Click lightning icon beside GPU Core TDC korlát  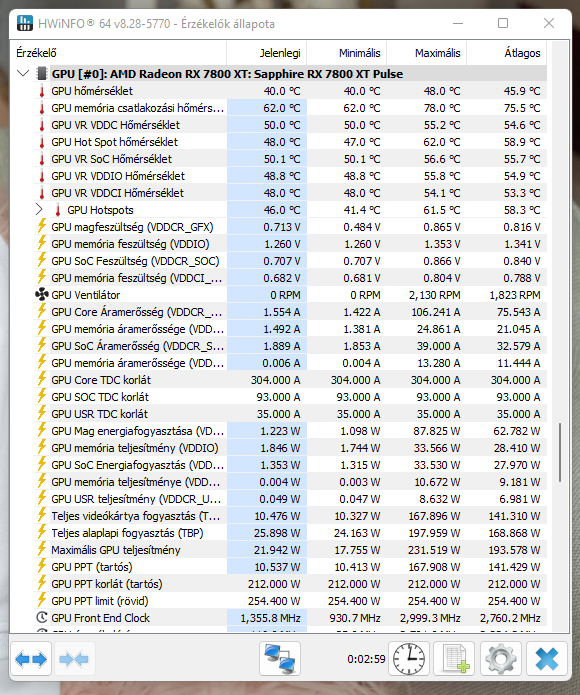pos(42,379)
